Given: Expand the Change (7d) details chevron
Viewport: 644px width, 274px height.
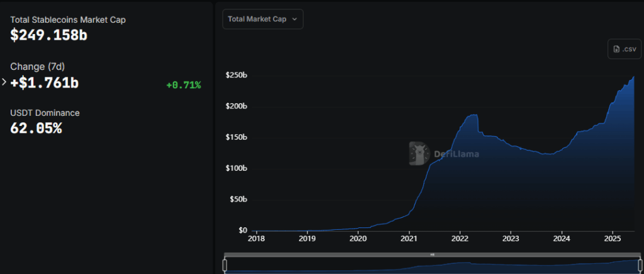Looking at the screenshot, I should tap(4, 82).
